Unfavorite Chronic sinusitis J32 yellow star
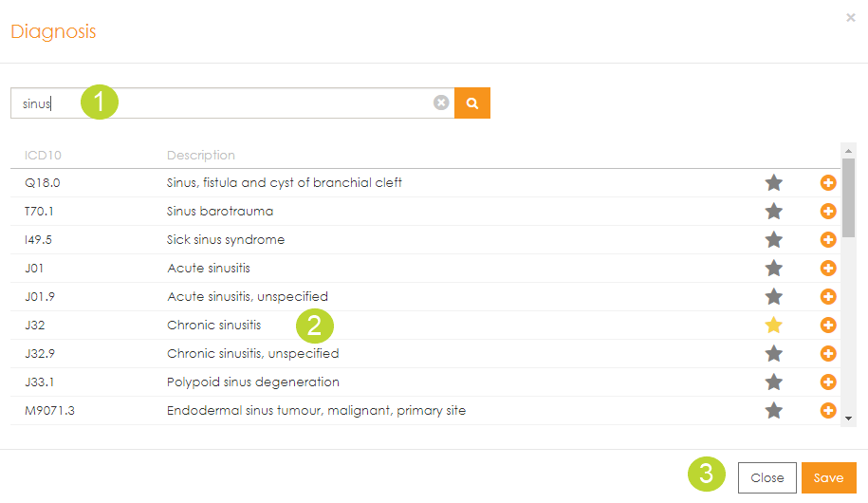Viewport: 868px width, 503px height. (774, 326)
